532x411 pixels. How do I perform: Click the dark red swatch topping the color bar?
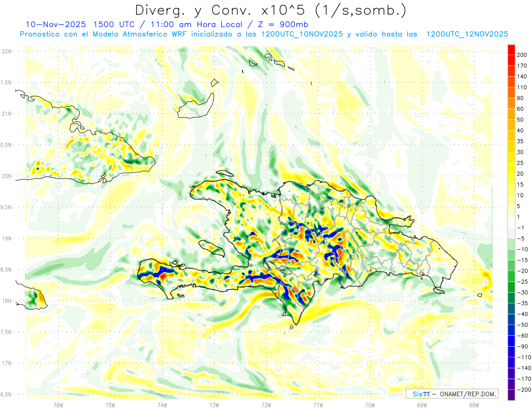[512, 49]
